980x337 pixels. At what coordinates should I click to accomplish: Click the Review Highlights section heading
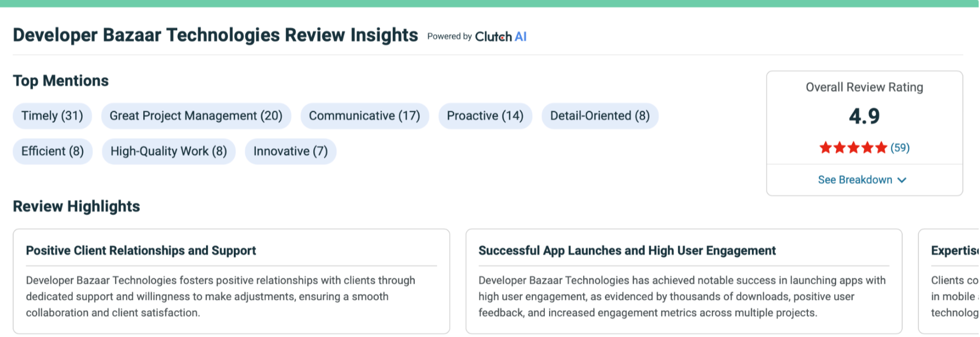point(76,206)
